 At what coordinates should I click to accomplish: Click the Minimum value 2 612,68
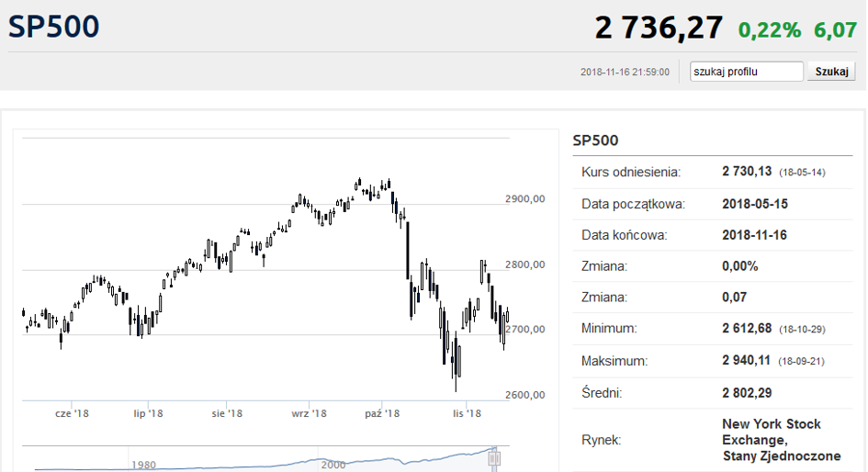(x=748, y=329)
